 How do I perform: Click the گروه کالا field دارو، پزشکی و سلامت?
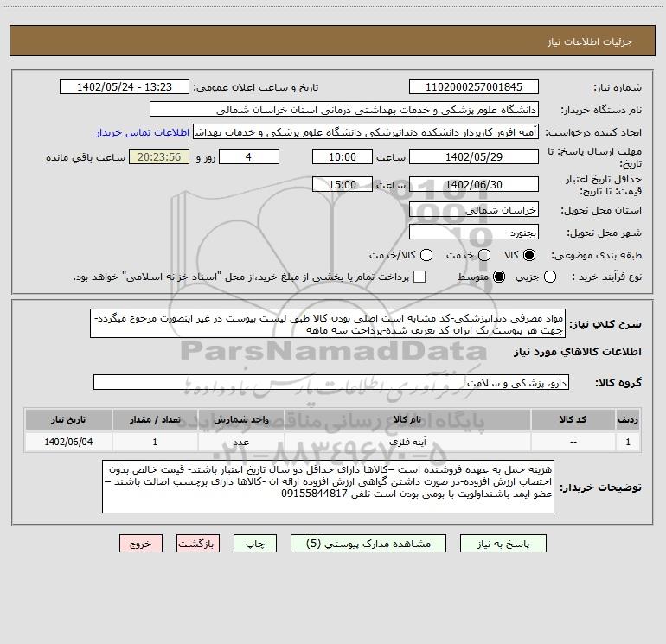pyautogui.click(x=331, y=382)
